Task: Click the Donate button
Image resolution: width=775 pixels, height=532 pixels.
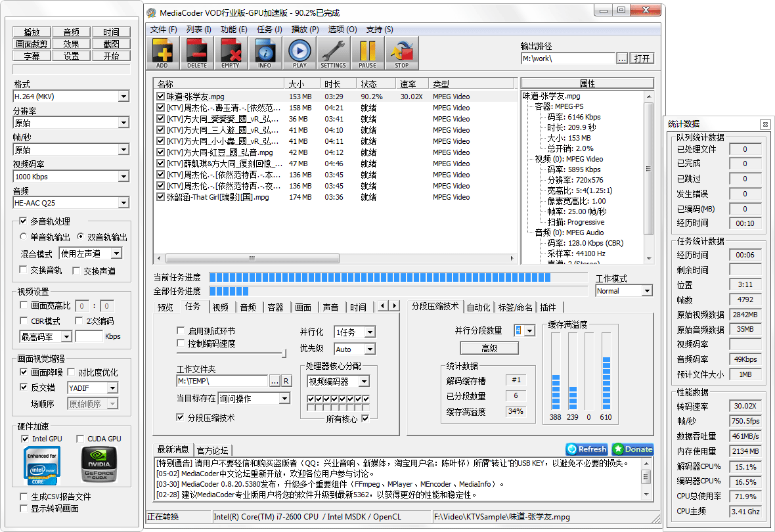Action: click(632, 449)
